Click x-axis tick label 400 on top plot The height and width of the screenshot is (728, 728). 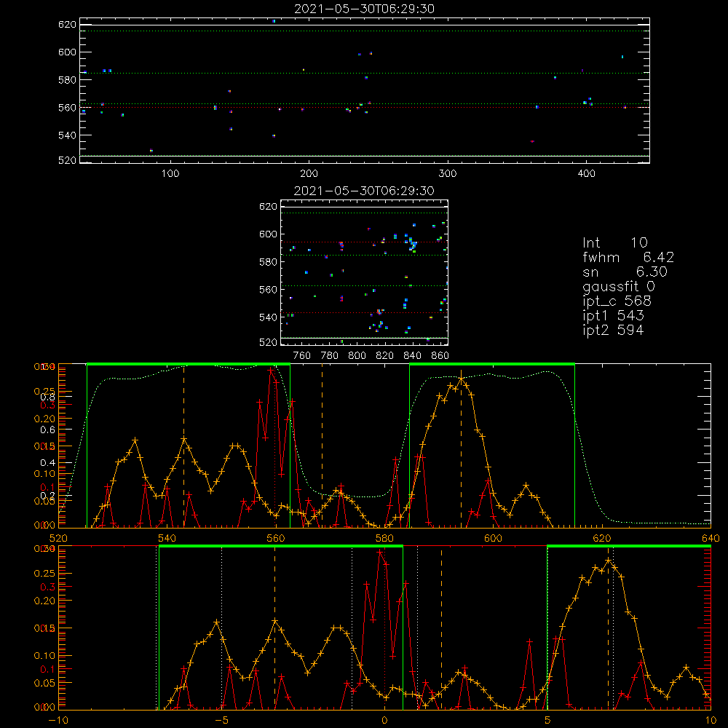coord(586,174)
